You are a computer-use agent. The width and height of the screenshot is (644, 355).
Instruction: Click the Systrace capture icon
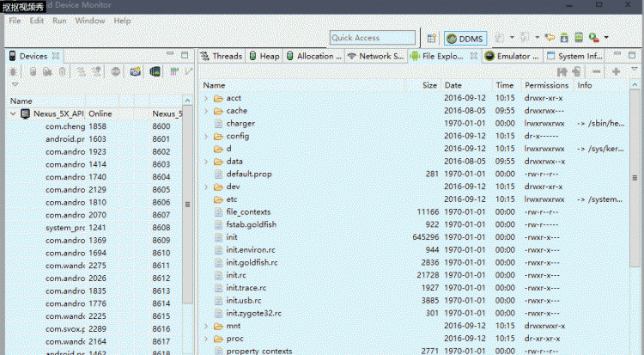[174, 71]
